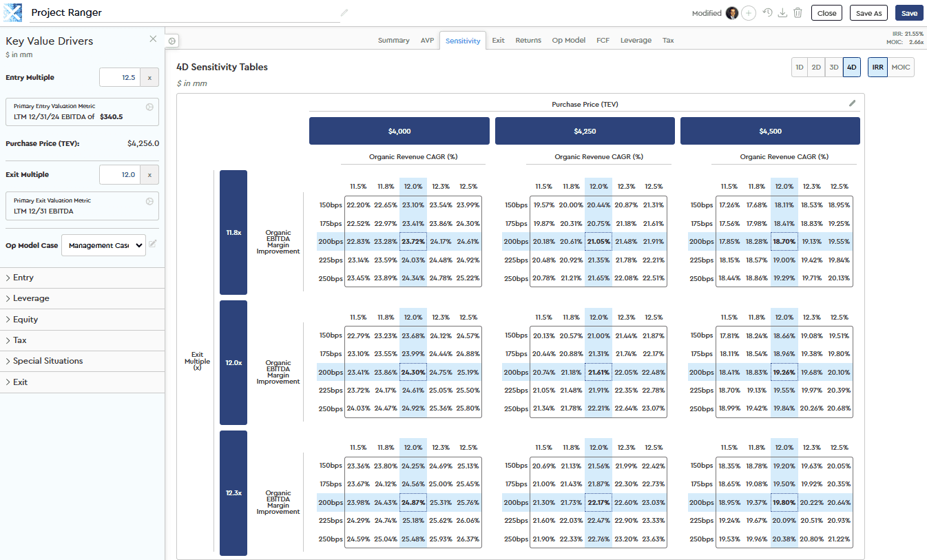Click the Entry Multiple input field
The height and width of the screenshot is (560, 927).
(120, 78)
